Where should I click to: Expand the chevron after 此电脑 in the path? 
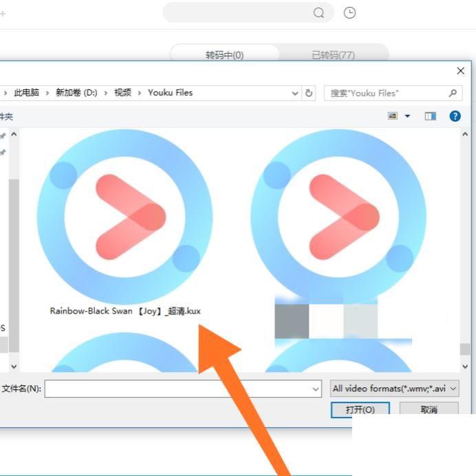point(47,93)
